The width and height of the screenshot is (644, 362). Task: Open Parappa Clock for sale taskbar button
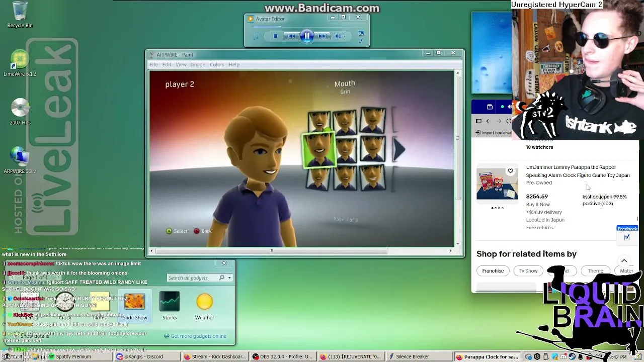coord(487,356)
